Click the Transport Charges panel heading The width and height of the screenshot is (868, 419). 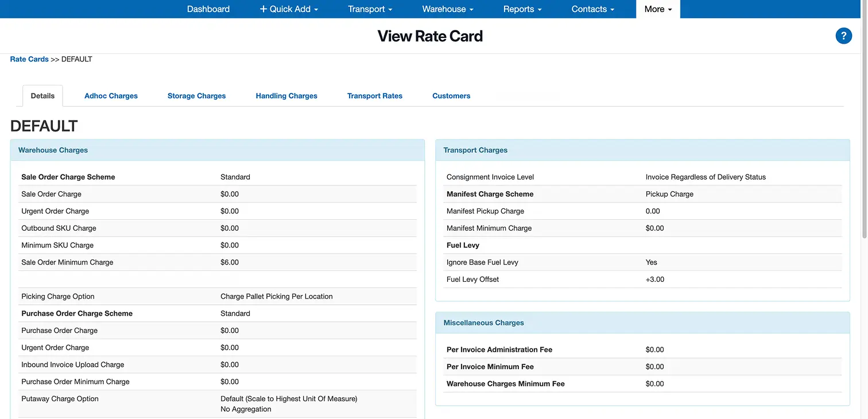click(475, 150)
